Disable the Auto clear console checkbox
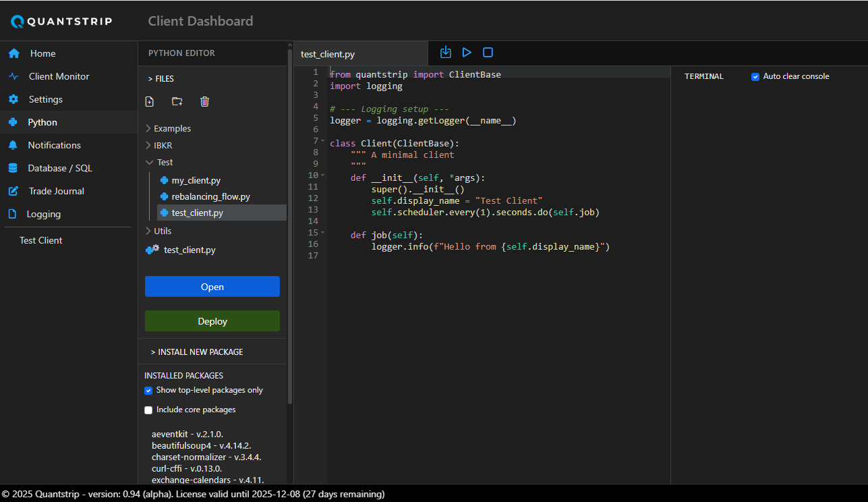868x502 pixels. [x=755, y=76]
